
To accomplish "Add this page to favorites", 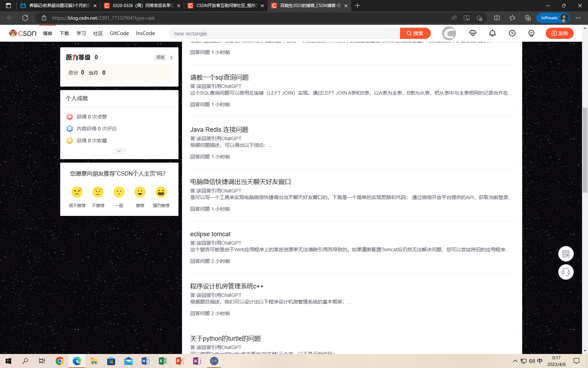I will coord(479,18).
